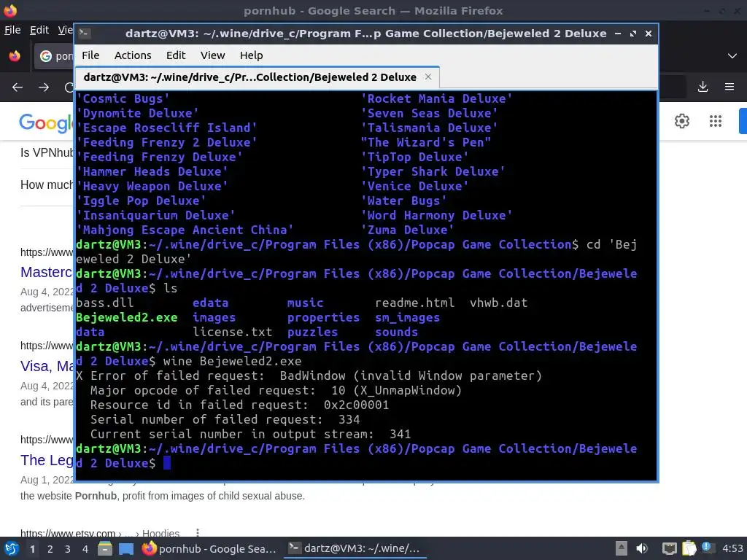The image size is (747, 560).
Task: Click the terminal icon in the title bar
Action: click(x=85, y=34)
